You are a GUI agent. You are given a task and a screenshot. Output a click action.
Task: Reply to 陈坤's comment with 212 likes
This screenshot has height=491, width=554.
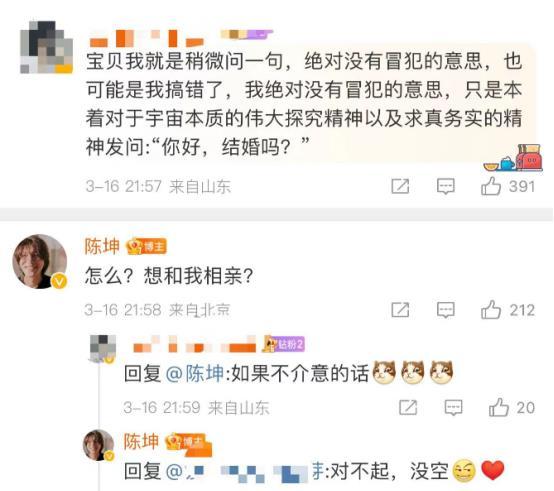pos(446,310)
